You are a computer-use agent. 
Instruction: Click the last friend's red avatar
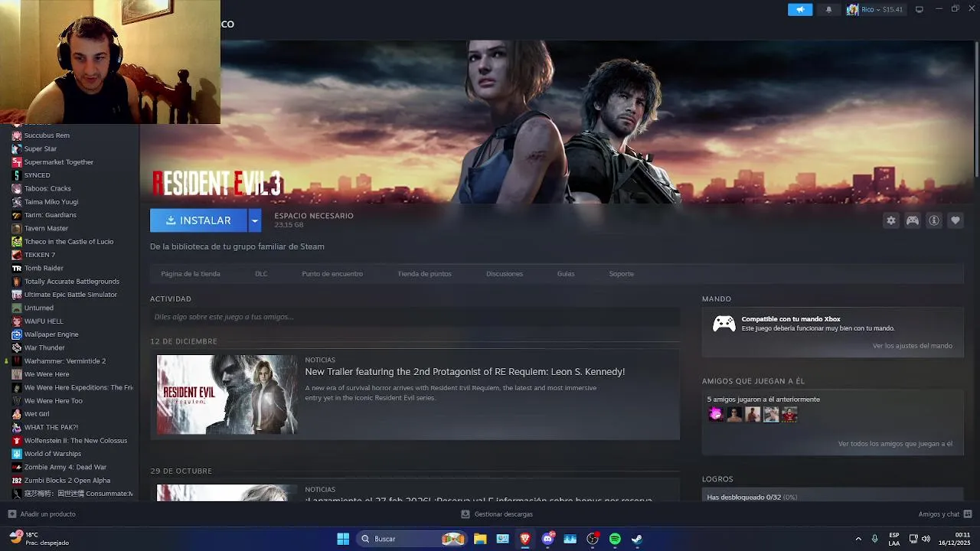789,414
